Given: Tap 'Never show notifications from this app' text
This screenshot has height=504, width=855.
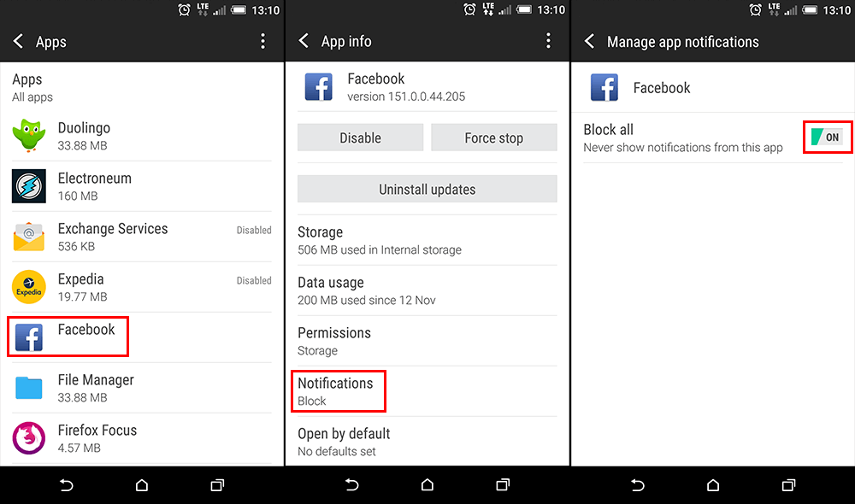Looking at the screenshot, I should tap(683, 147).
